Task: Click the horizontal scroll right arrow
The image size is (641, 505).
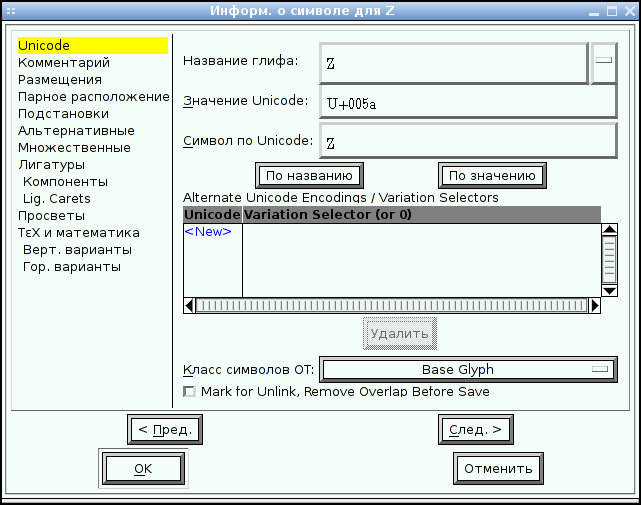Action: point(595,305)
